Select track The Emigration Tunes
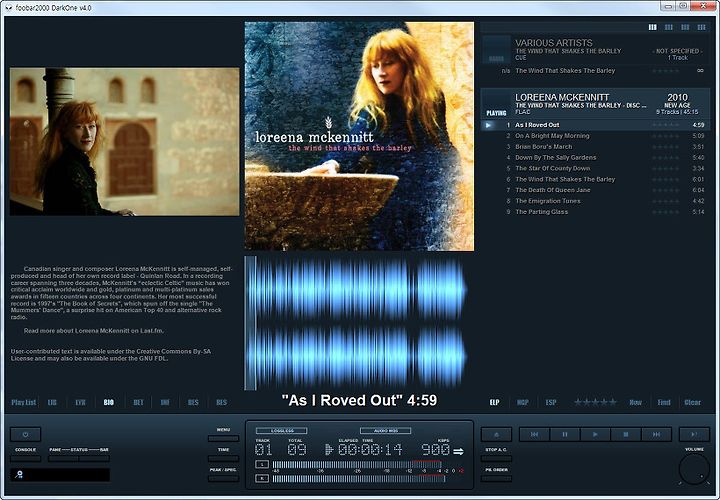 coord(595,201)
